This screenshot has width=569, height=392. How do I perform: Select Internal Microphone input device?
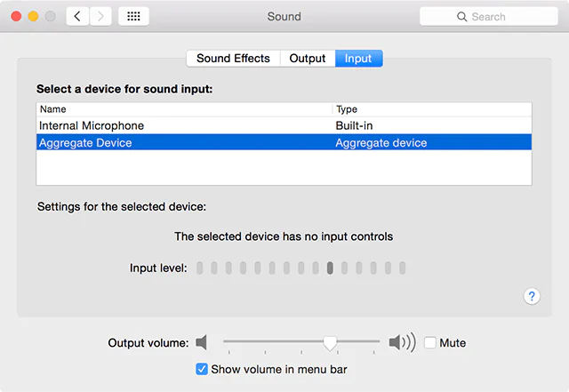pyautogui.click(x=92, y=125)
